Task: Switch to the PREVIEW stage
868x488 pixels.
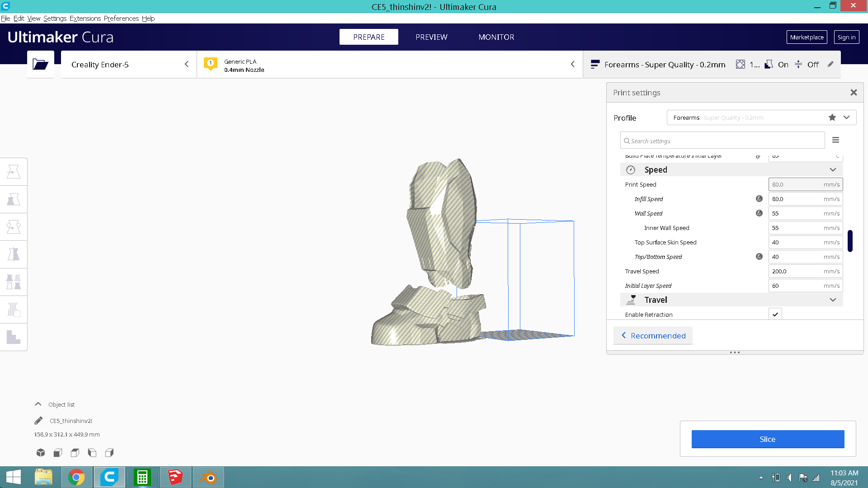Action: (431, 37)
